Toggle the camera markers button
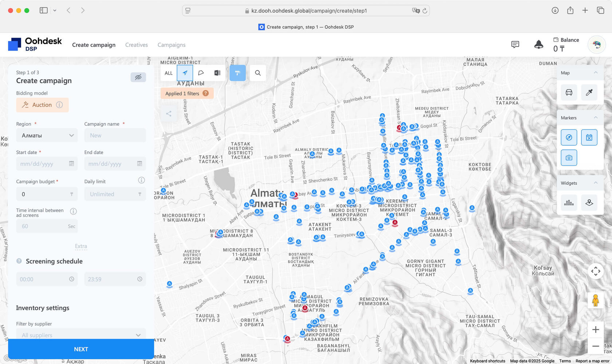 click(569, 158)
